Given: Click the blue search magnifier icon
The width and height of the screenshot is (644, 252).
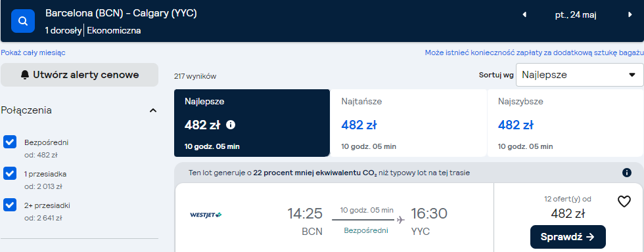Looking at the screenshot, I should click(23, 20).
